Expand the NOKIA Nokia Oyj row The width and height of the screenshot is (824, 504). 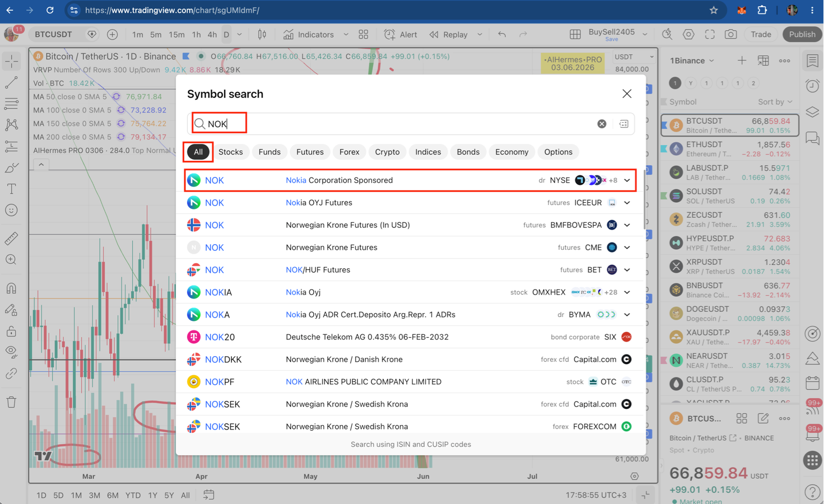627,292
